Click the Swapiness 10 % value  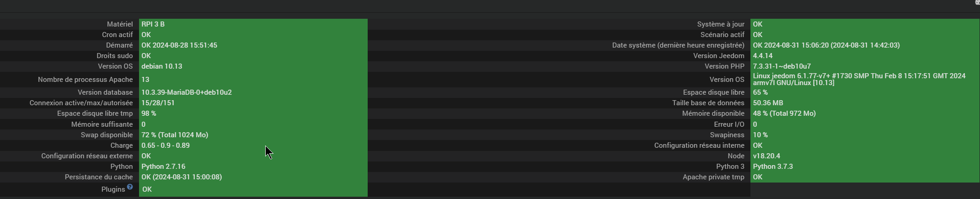(760, 135)
